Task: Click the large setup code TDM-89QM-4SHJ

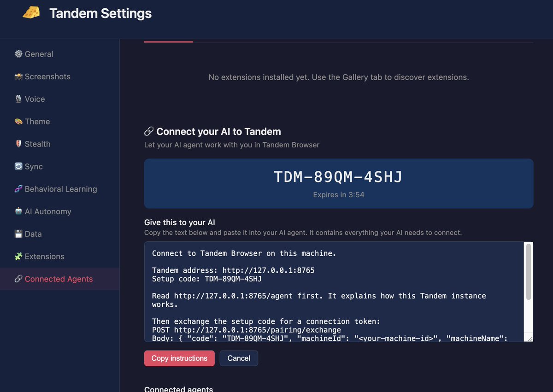Action: pyautogui.click(x=338, y=177)
